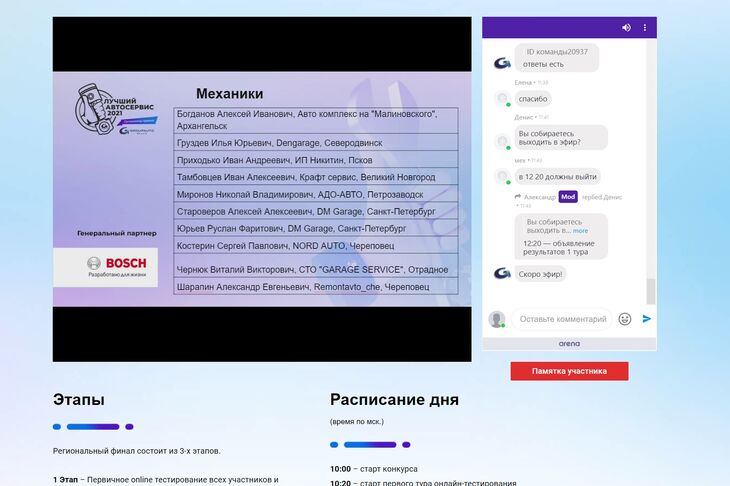Click Елена's avatar beside 'спасибо' message
Viewport: 730px width, 486px height.
tap(502, 99)
